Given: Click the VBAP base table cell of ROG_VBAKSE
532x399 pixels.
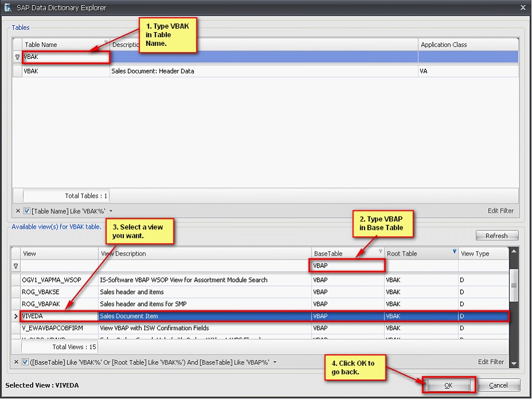Looking at the screenshot, I should point(348,292).
